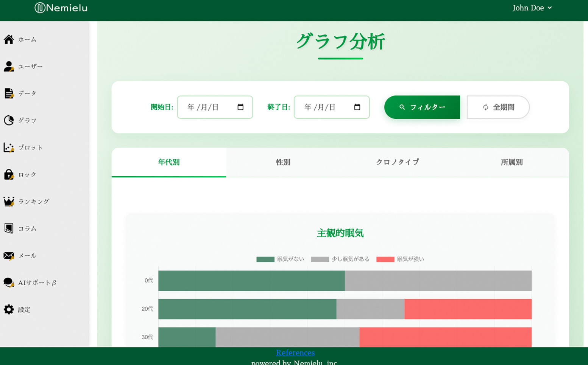Expand the John Doe user menu
The image size is (588, 365).
(x=532, y=8)
